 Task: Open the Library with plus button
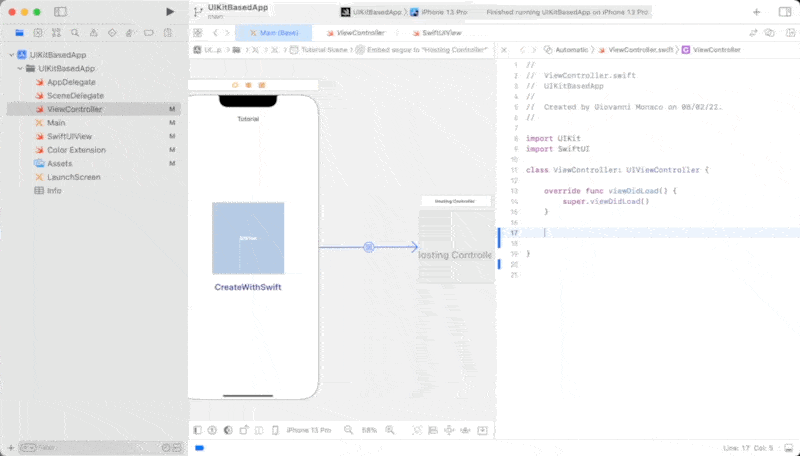tap(755, 12)
